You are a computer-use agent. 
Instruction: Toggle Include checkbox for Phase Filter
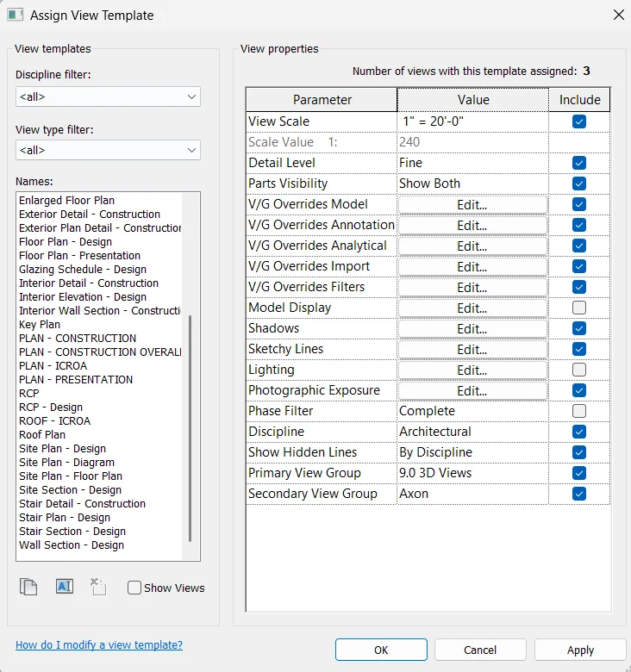tap(579, 411)
